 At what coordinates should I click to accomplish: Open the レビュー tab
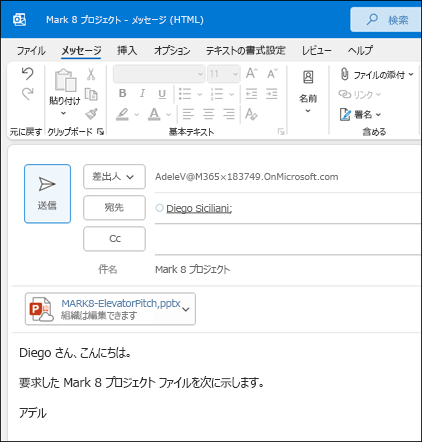(316, 50)
